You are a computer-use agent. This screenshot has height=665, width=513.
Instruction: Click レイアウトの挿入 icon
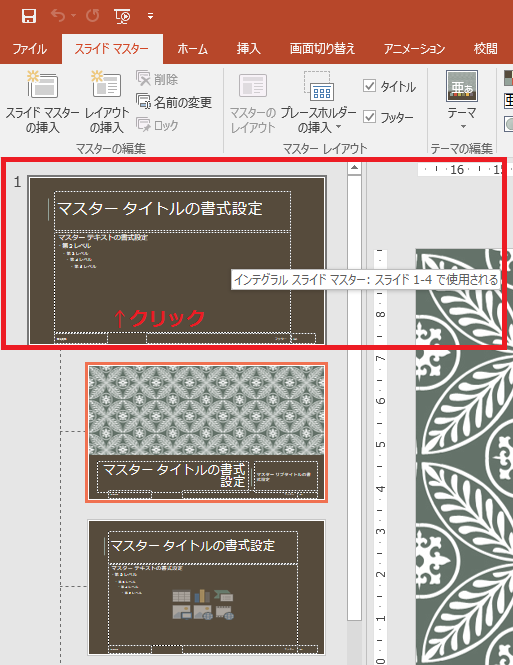106,84
